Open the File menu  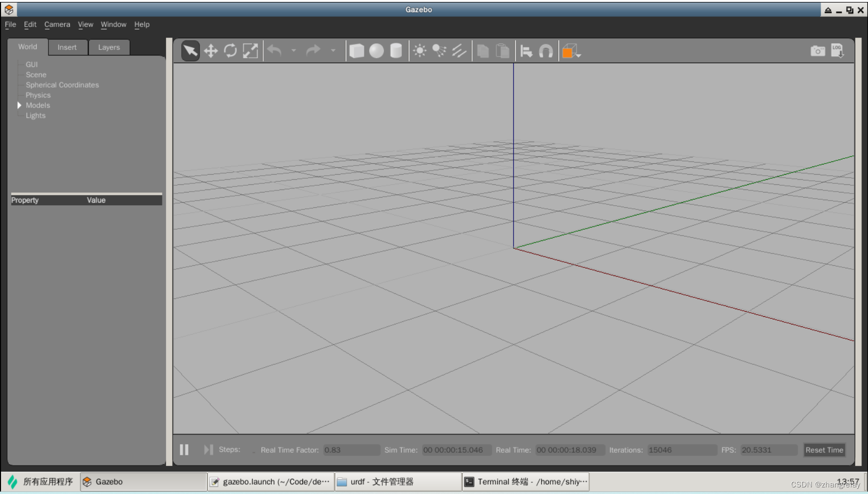pyautogui.click(x=10, y=24)
